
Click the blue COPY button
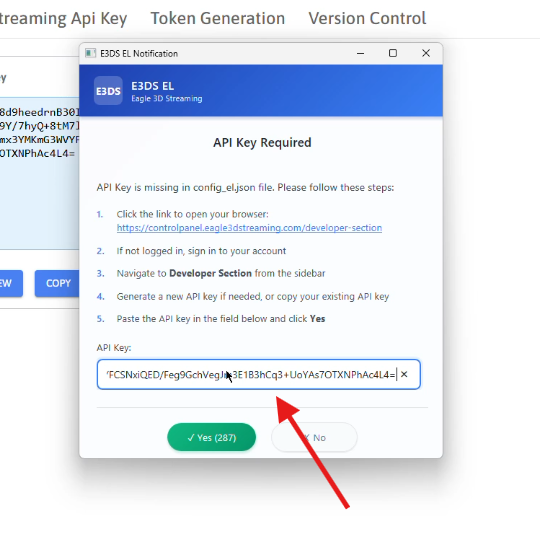coord(57,283)
